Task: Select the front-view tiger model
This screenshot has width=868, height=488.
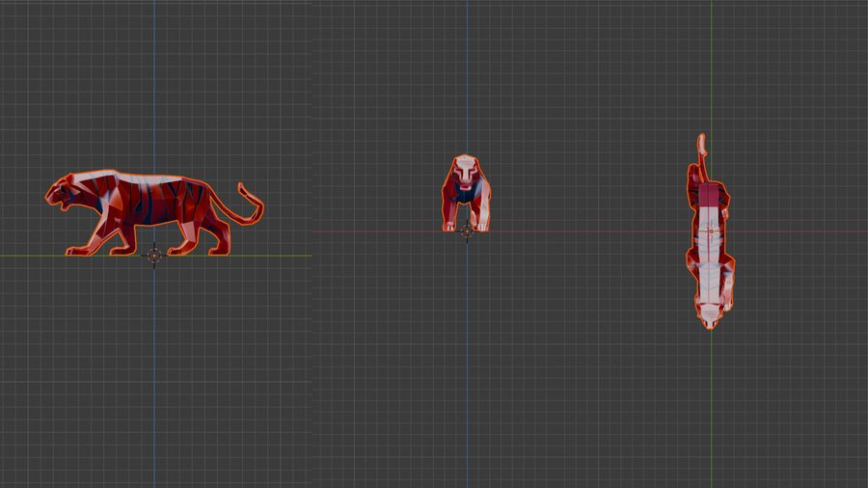Action: [466, 193]
